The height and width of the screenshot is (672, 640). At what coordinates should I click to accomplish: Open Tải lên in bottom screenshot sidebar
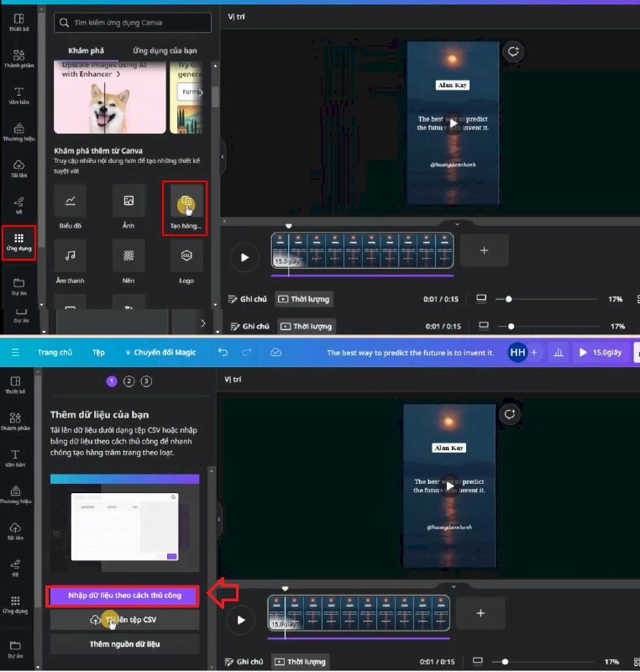[x=15, y=532]
